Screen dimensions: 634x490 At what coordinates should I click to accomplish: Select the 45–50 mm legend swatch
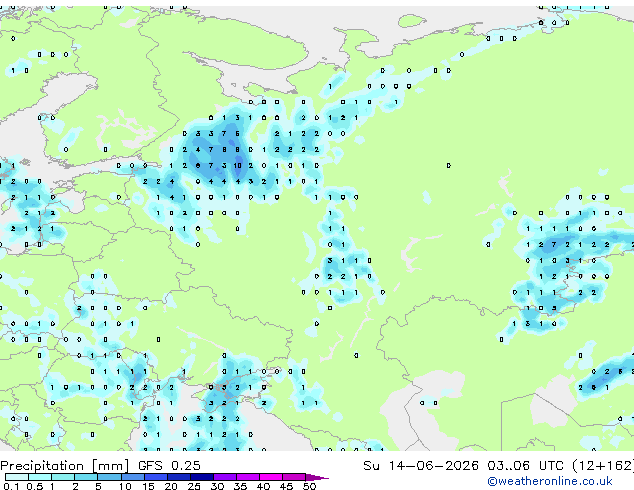coord(294,477)
